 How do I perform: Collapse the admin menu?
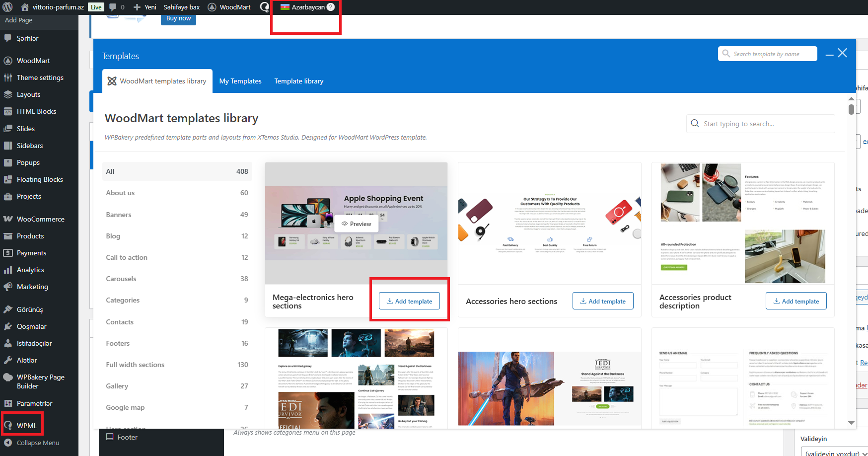(32, 443)
